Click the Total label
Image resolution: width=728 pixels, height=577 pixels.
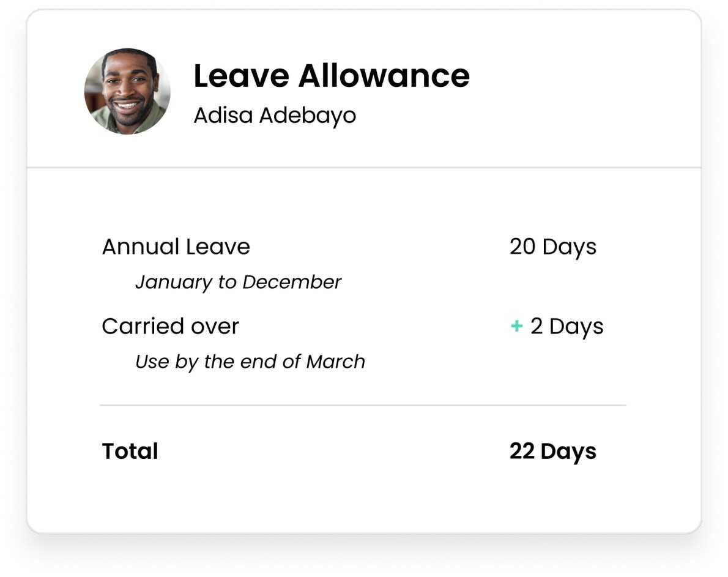coord(130,451)
